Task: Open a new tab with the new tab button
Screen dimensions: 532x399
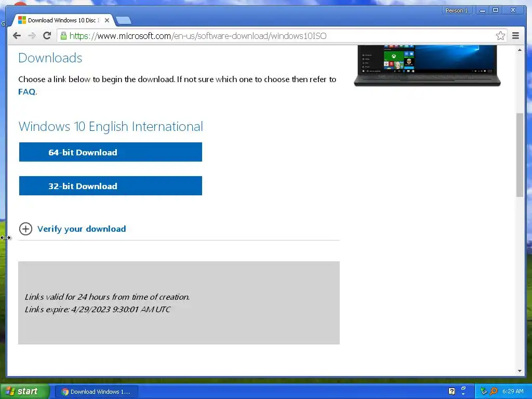Action: point(124,21)
